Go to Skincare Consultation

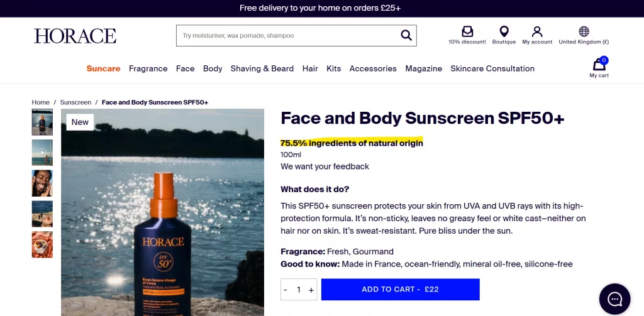coord(492,68)
